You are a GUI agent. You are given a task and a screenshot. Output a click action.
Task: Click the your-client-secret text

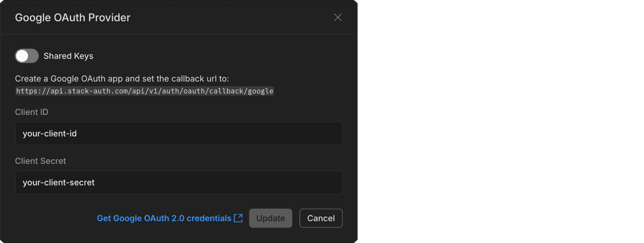click(59, 183)
